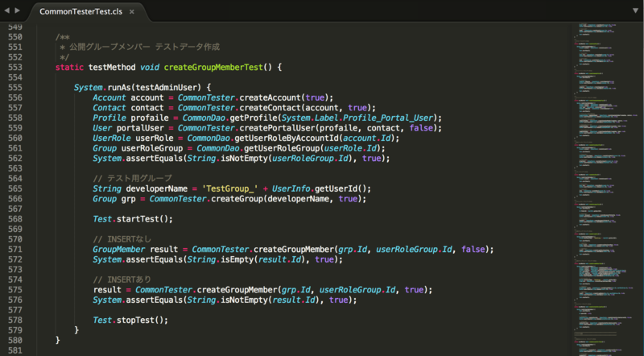Click the 'false' argument on line 571
Viewport: 644px width, 356px height.
(x=473, y=249)
